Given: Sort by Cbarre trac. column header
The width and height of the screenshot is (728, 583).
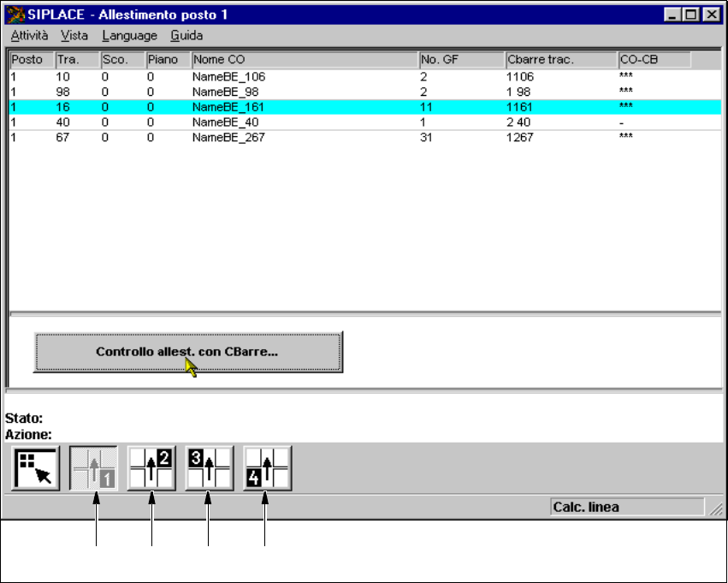Looking at the screenshot, I should [x=562, y=60].
